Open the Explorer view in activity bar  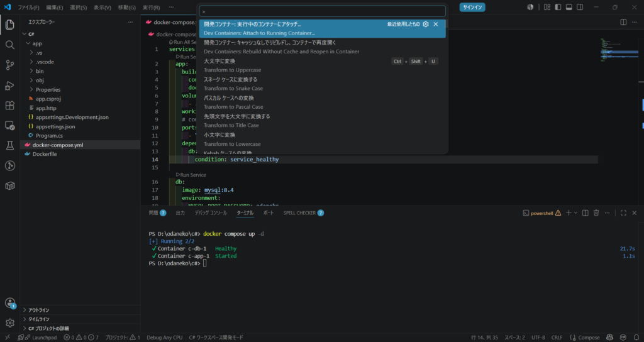[10, 25]
